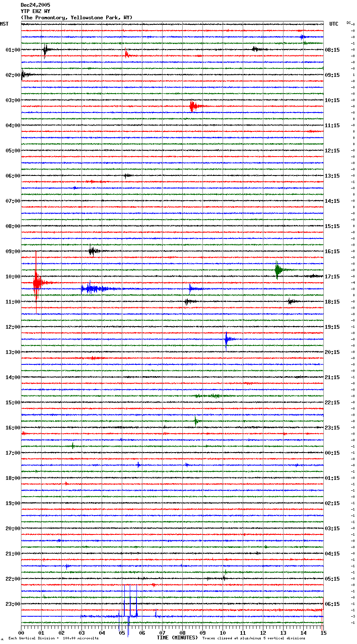Click the "23:15" UTC time label
357x644 pixels.
click(x=332, y=428)
